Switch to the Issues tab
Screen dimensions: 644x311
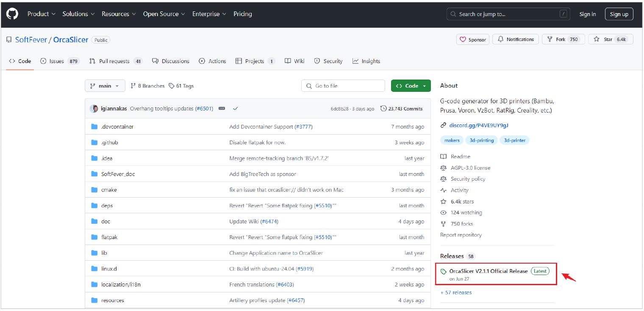point(60,61)
